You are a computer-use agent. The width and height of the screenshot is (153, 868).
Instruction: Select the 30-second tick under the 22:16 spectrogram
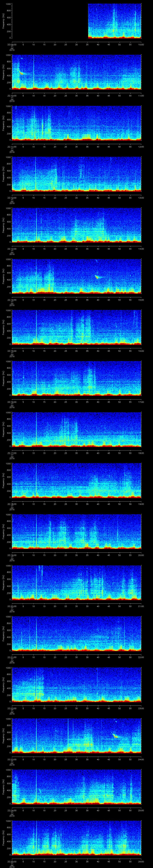(x=76, y=402)
